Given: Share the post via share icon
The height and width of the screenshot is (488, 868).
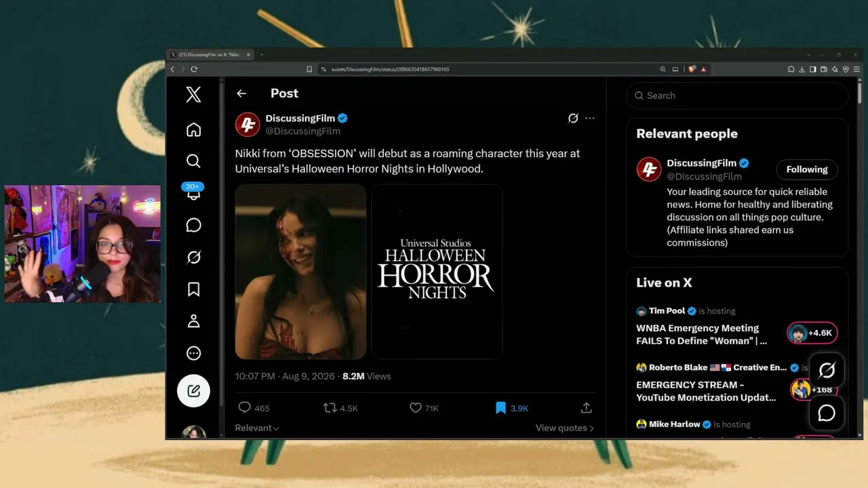Looking at the screenshot, I should 587,408.
